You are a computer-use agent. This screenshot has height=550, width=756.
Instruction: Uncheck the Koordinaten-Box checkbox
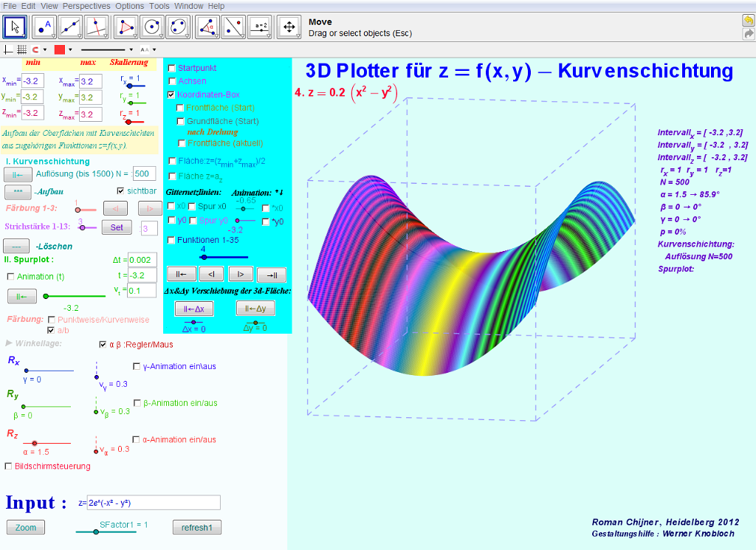pos(171,94)
